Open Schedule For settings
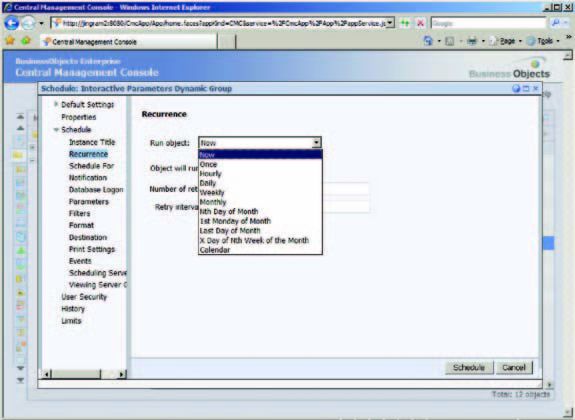 tap(91, 166)
